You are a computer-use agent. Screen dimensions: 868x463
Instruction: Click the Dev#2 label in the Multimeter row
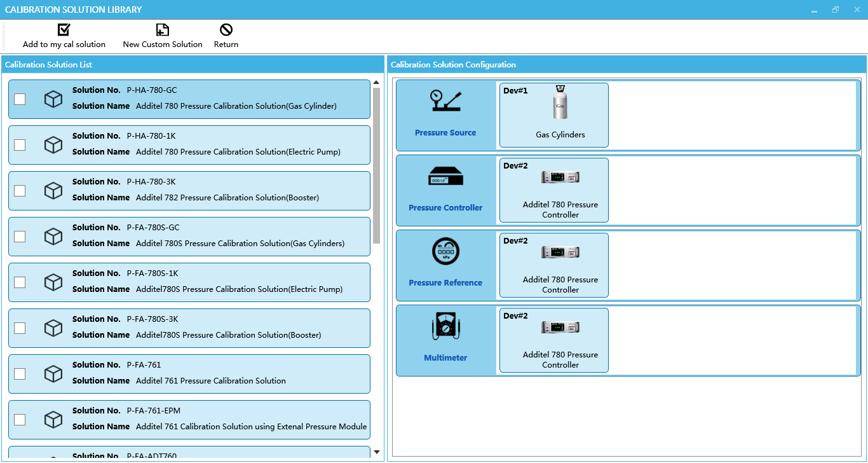point(515,316)
